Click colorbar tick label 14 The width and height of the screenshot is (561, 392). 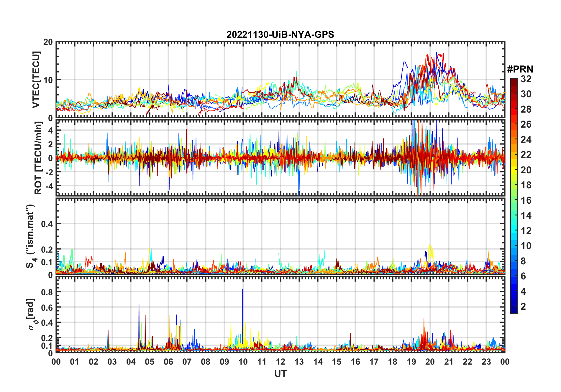point(526,215)
